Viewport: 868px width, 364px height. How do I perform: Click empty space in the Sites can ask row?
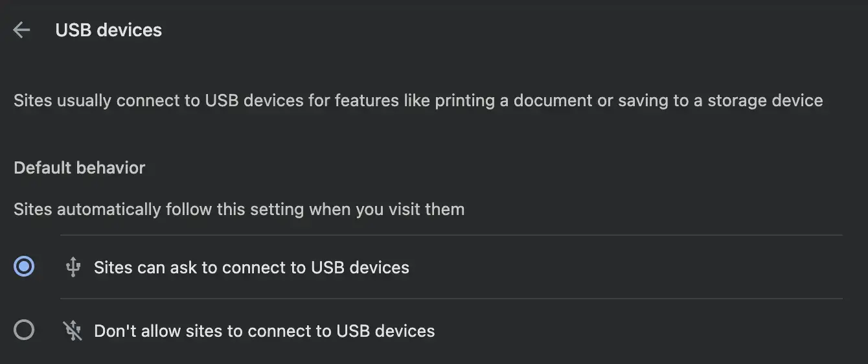click(x=622, y=267)
